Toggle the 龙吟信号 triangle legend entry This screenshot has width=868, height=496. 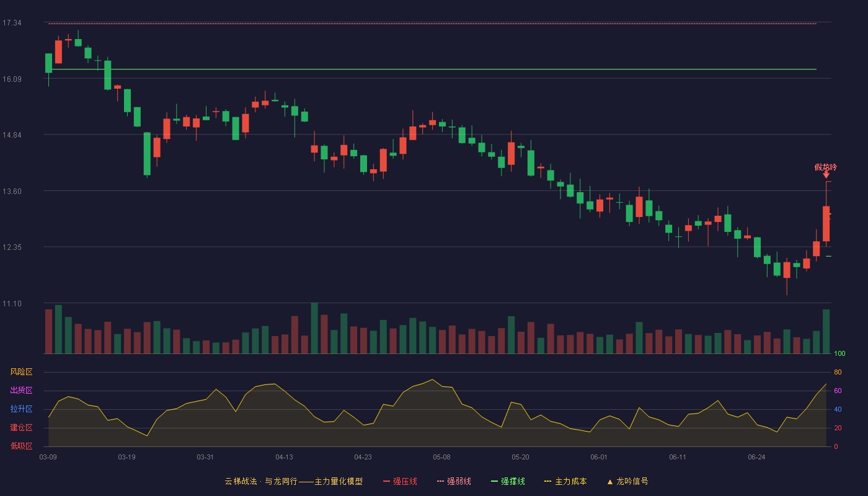tap(627, 481)
